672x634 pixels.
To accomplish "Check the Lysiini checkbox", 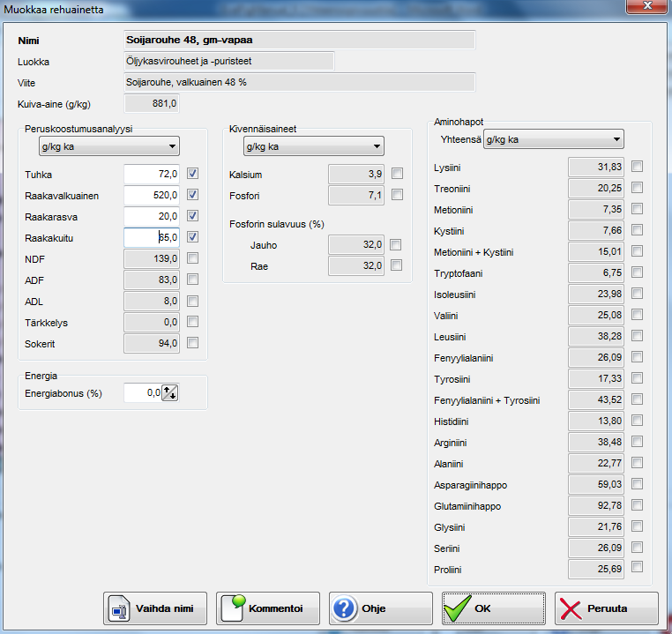I will point(638,166).
